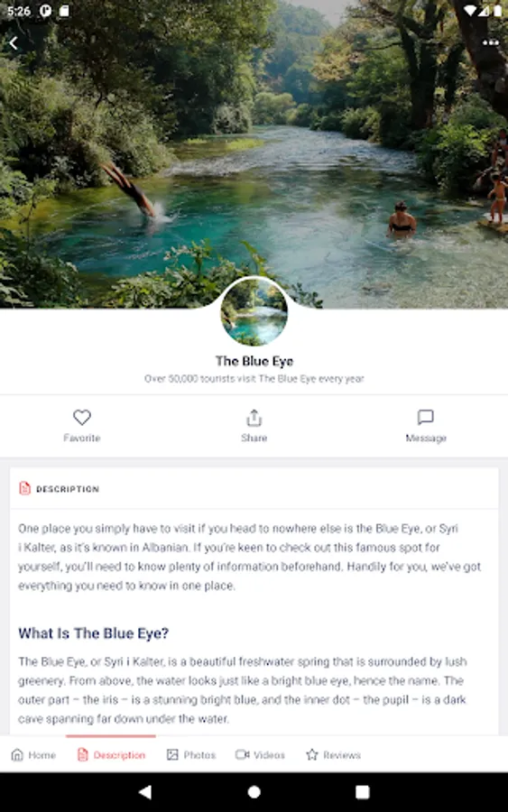This screenshot has height=812, width=508.
Task: Tap the Share upload icon
Action: (254, 418)
